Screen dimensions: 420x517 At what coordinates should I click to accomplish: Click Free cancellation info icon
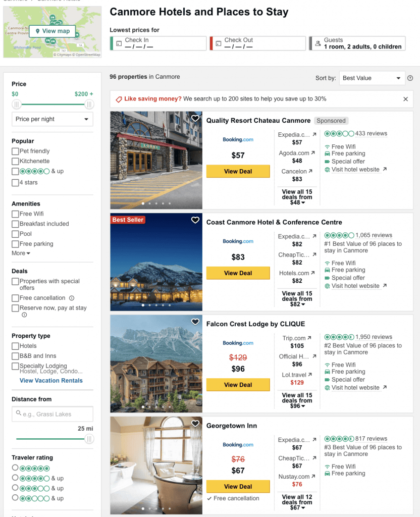pos(72,298)
